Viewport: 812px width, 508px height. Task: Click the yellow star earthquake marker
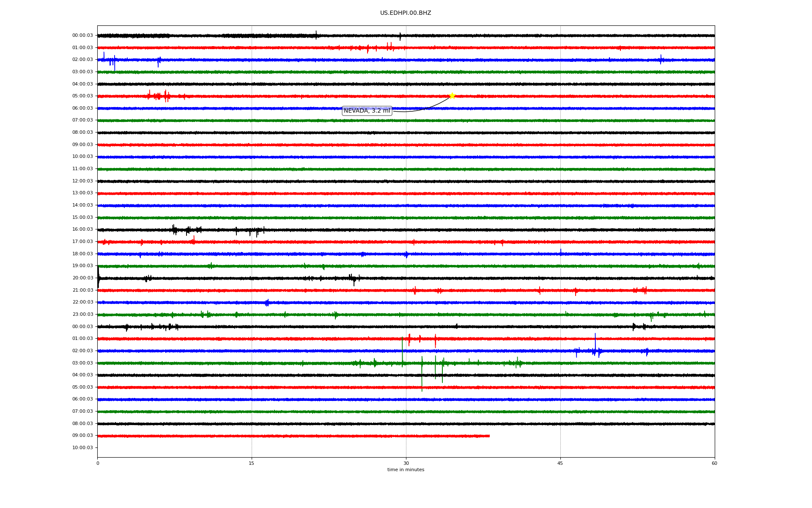click(452, 96)
